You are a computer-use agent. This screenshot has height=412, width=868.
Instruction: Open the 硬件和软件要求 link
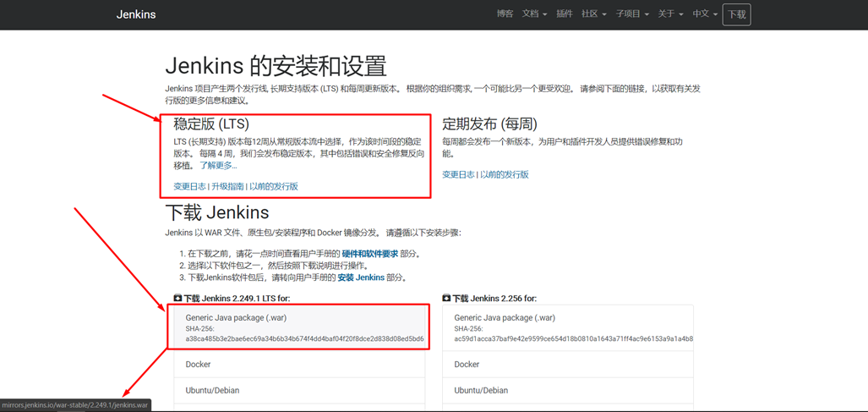click(x=370, y=254)
